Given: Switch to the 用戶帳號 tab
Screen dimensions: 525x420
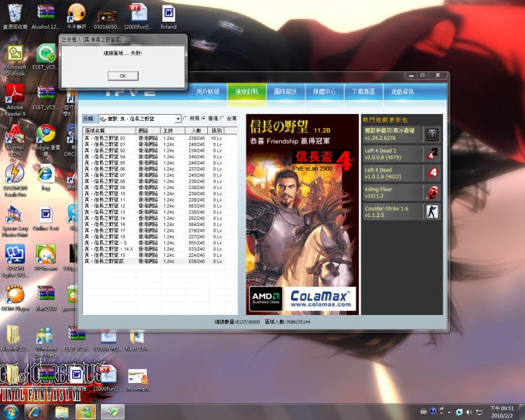Looking at the screenshot, I should [x=207, y=92].
